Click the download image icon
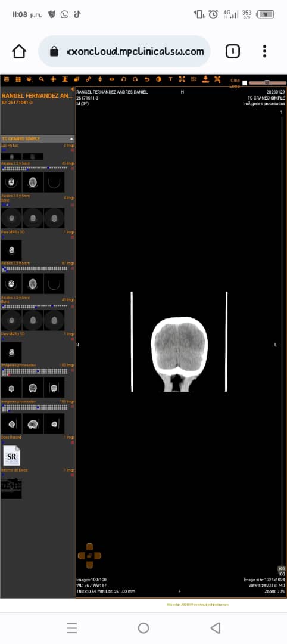The image size is (287, 644). tap(205, 79)
